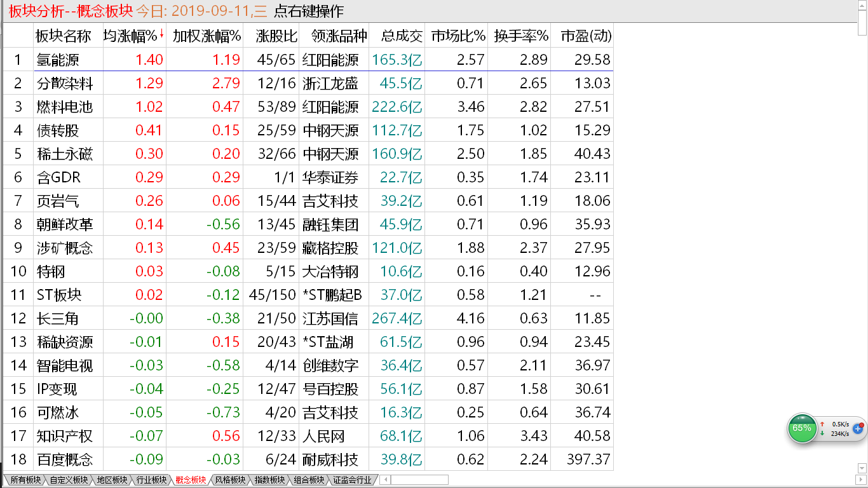Open the 组合板块 tab
This screenshot has height=488, width=868.
click(308, 480)
